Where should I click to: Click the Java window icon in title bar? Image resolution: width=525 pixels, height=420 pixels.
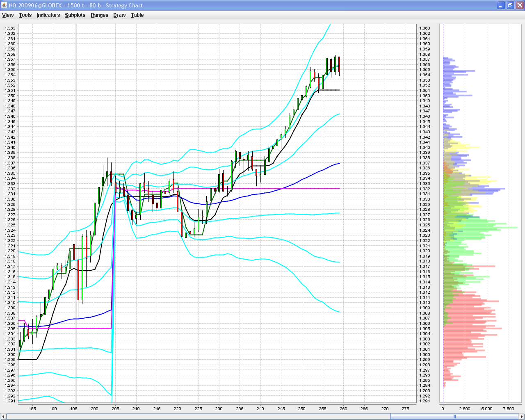pos(4,5)
